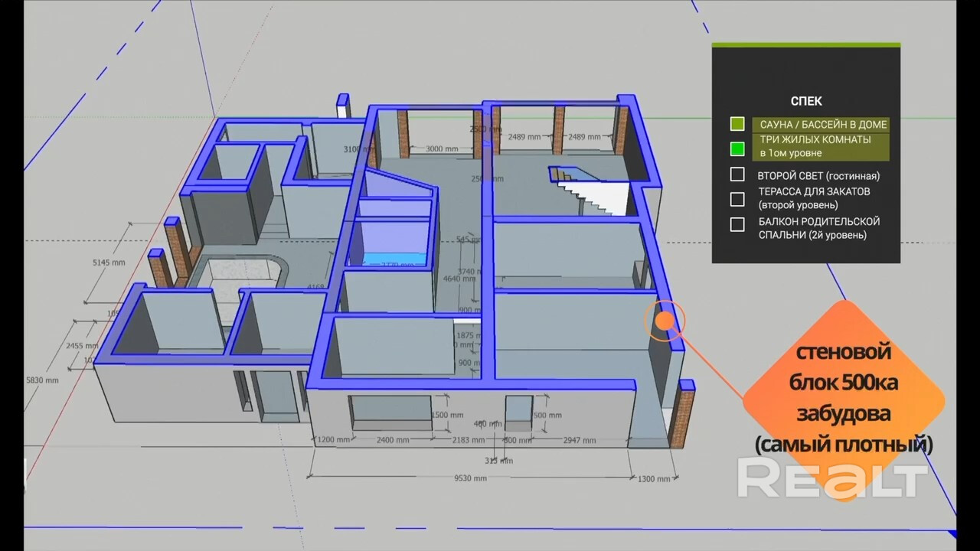Select the 5830 mm dimension label

click(42, 380)
